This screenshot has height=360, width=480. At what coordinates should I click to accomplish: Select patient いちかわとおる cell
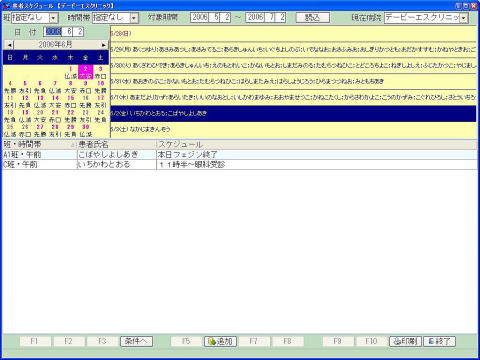click(x=117, y=165)
